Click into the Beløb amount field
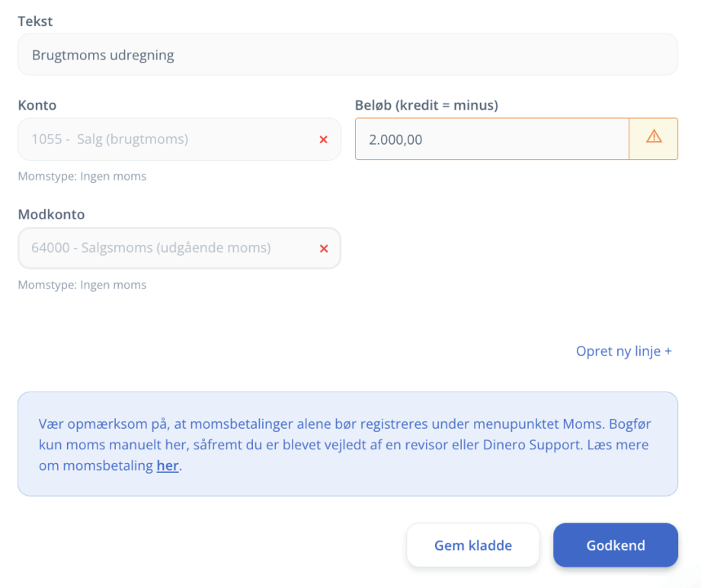The width and height of the screenshot is (701, 588). tap(491, 139)
